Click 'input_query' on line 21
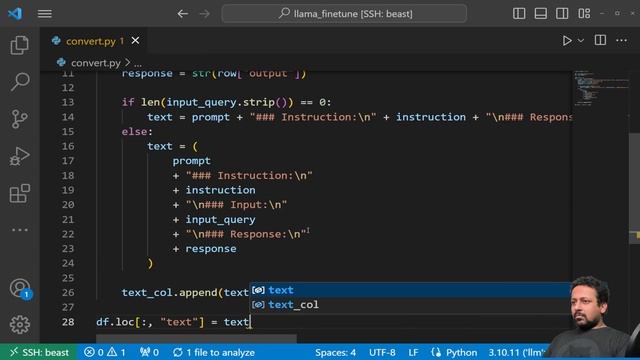The width and height of the screenshot is (640, 360). 220,220
